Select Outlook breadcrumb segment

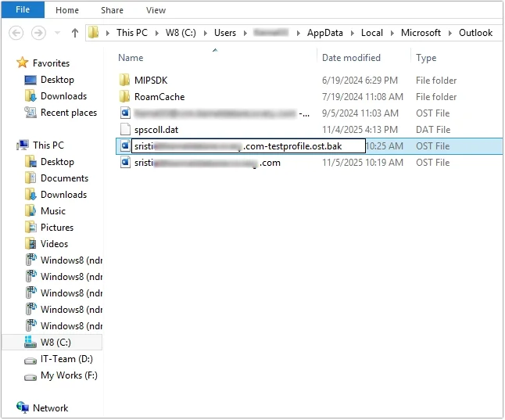[475, 33]
